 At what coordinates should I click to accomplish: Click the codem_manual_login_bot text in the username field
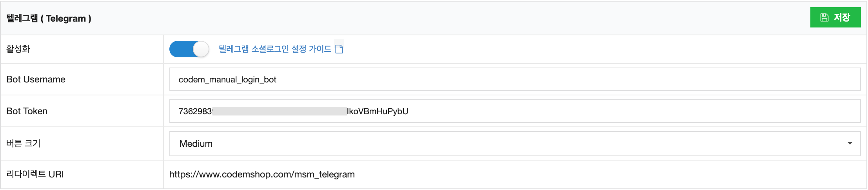point(227,80)
